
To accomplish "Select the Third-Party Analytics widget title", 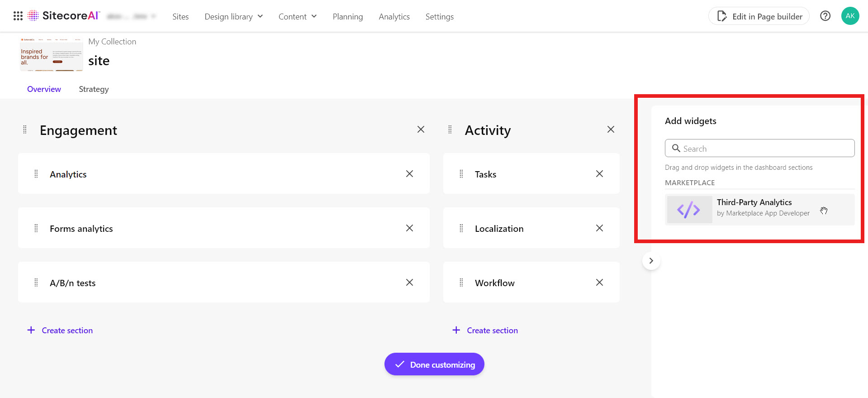I will click(x=754, y=202).
